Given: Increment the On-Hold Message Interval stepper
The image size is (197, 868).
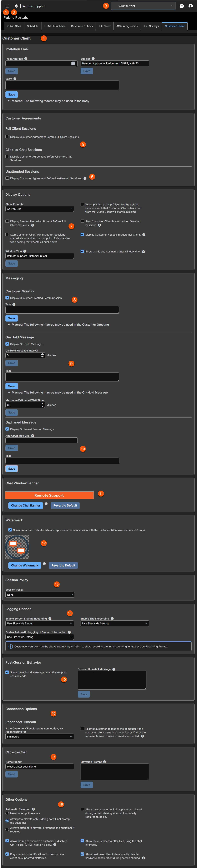Looking at the screenshot, I should pos(42,354).
